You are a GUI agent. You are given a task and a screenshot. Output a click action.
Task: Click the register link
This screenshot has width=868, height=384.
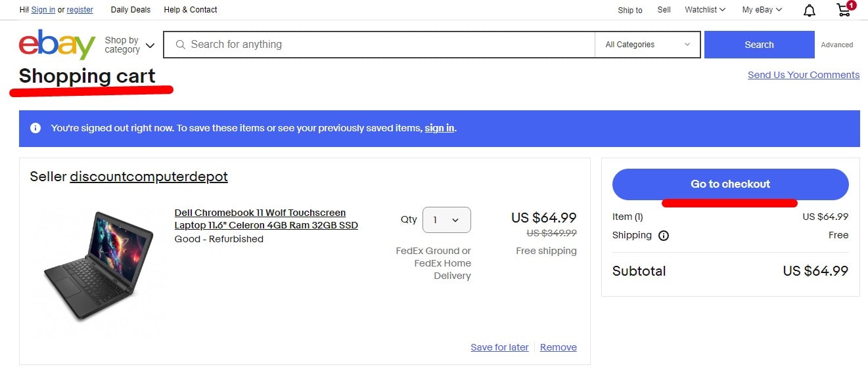click(x=80, y=10)
